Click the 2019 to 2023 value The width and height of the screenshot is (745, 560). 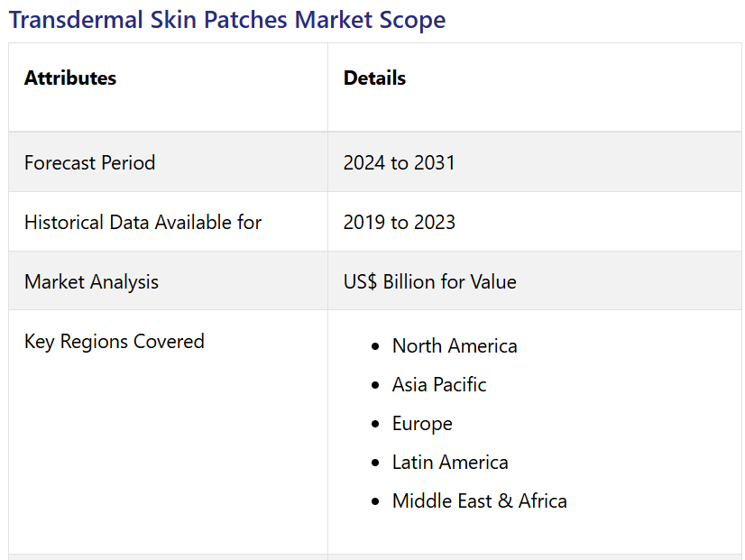(x=399, y=223)
